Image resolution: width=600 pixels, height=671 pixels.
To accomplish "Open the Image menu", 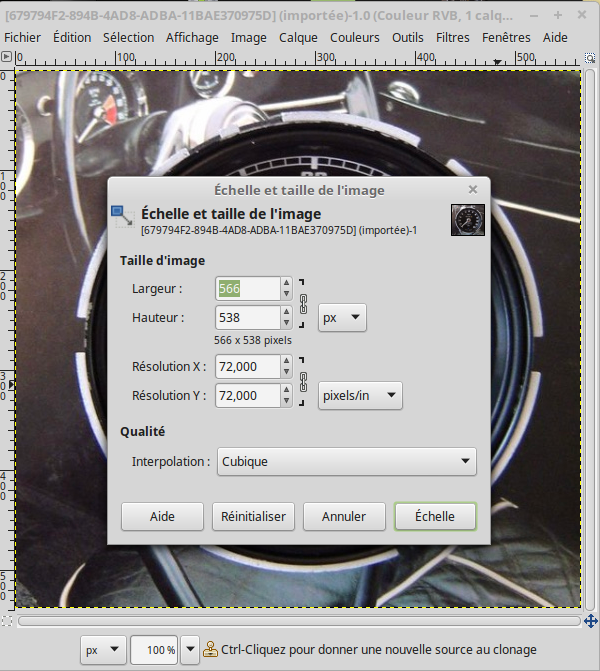I will pyautogui.click(x=249, y=38).
